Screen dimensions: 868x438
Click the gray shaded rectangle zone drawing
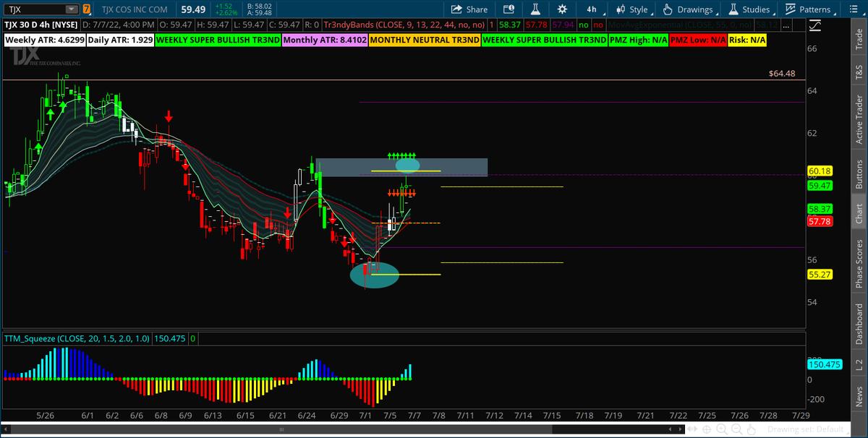tap(401, 167)
